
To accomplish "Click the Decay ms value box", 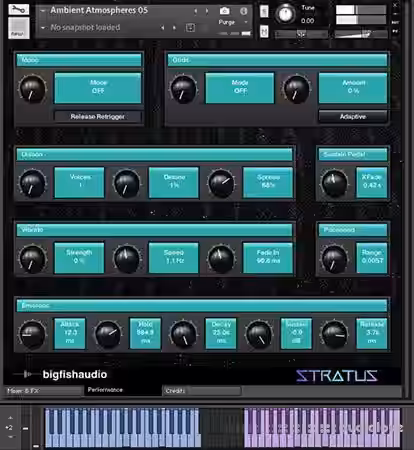I will click(x=221, y=333).
